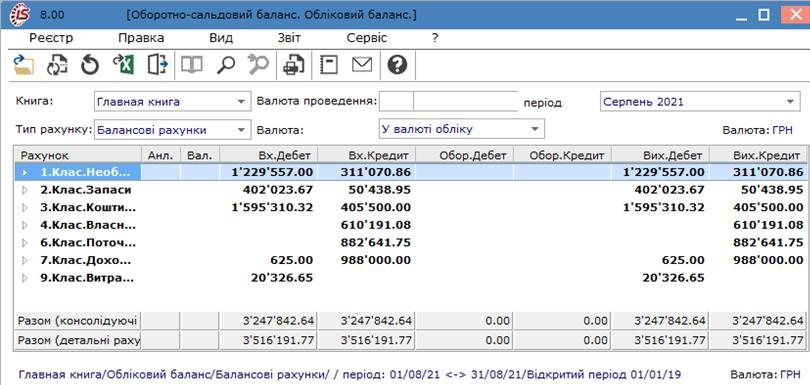Screen dimensions: 810x385
Task: Print the report using the printer icon
Action: (x=294, y=66)
